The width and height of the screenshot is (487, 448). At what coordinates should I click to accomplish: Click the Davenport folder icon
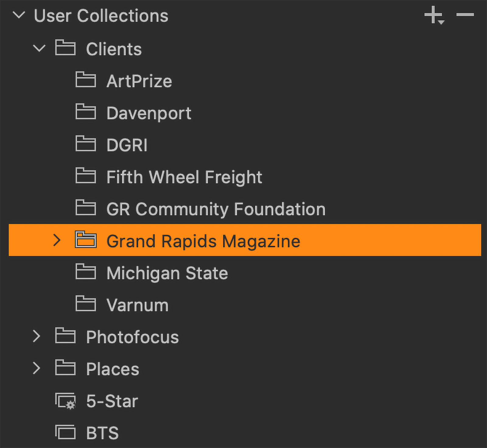tap(86, 112)
